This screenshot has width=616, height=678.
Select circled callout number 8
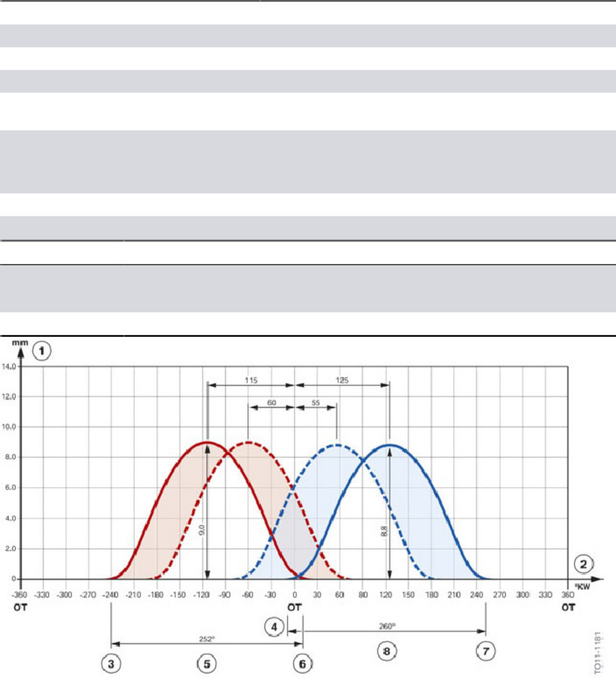click(x=386, y=651)
